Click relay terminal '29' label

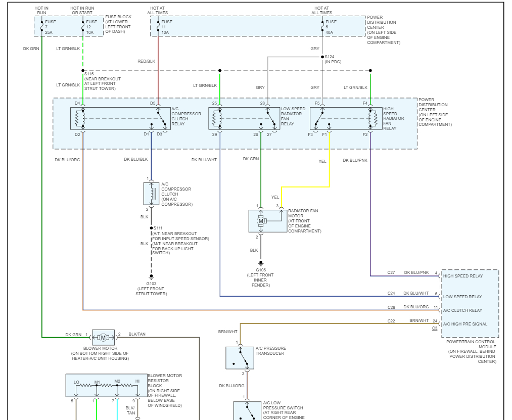click(x=214, y=134)
